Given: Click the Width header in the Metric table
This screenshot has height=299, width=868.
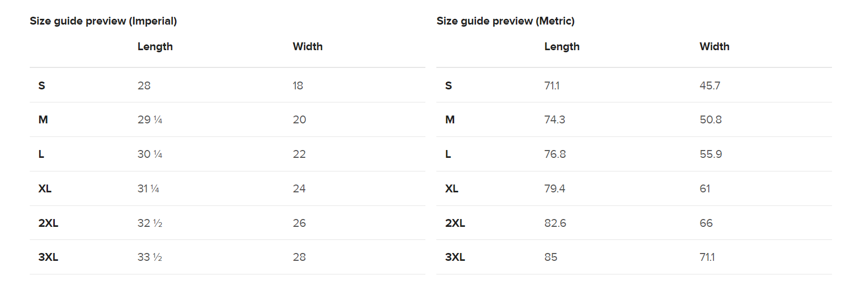Looking at the screenshot, I should 714,47.
